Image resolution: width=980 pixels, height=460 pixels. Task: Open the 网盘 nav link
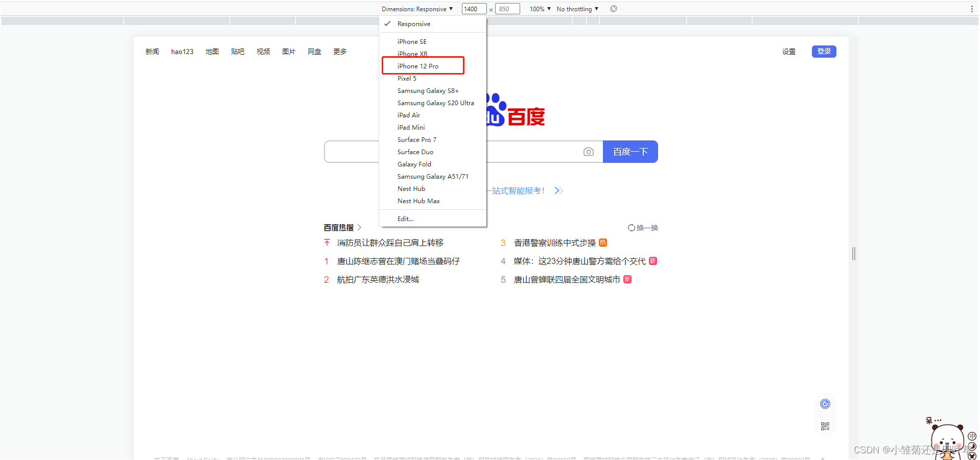(x=314, y=52)
